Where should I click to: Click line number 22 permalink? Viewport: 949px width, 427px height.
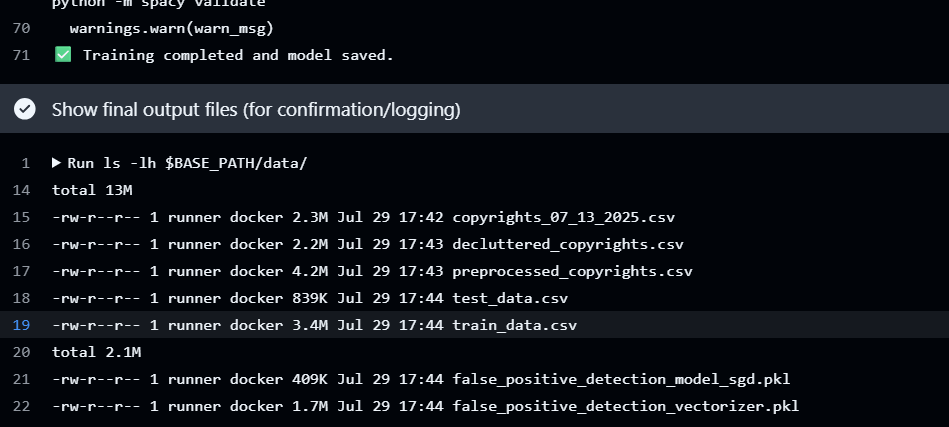(x=21, y=406)
